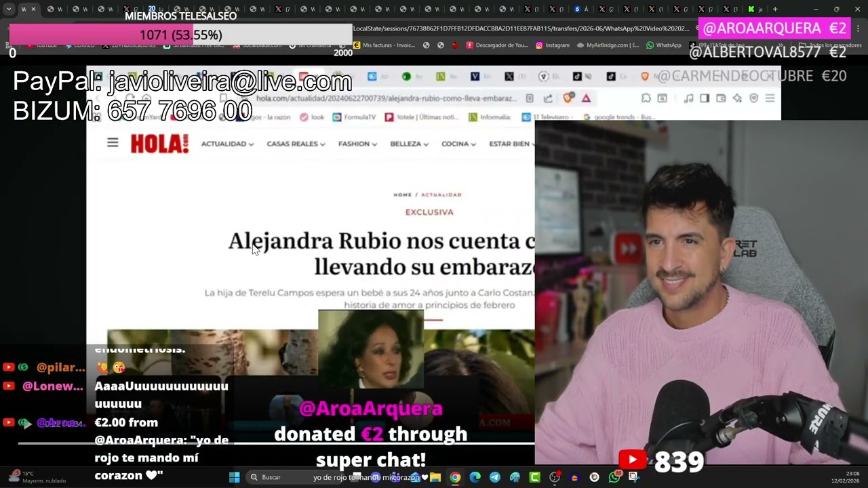Click the Brave Rewards triangle icon
The image size is (868, 488).
tap(586, 98)
